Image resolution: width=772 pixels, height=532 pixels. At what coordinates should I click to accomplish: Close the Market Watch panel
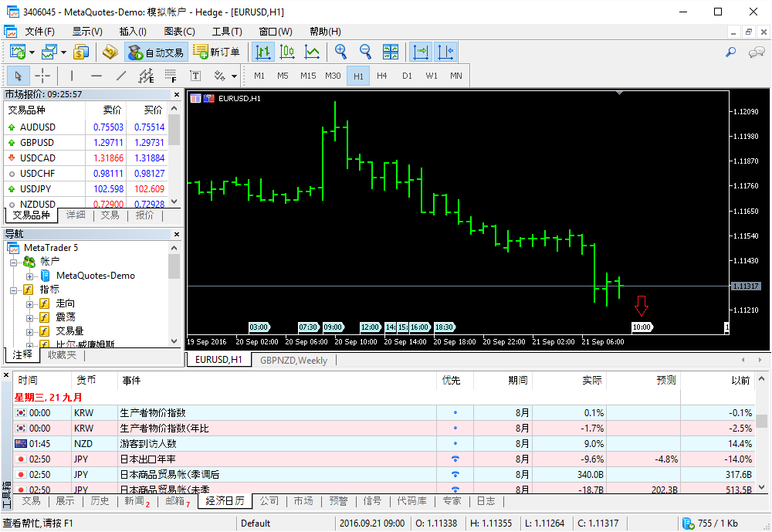point(177,94)
